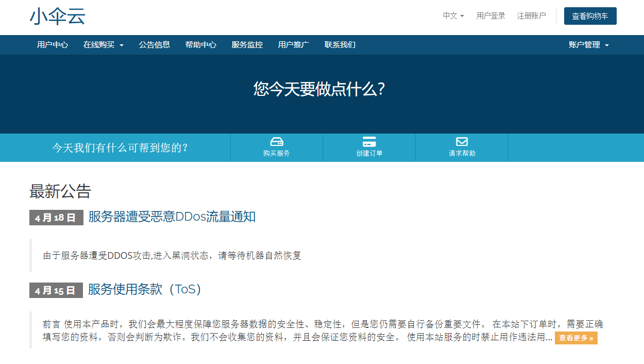Click the 查看购物车 button
The image size is (644, 364).
pyautogui.click(x=590, y=16)
